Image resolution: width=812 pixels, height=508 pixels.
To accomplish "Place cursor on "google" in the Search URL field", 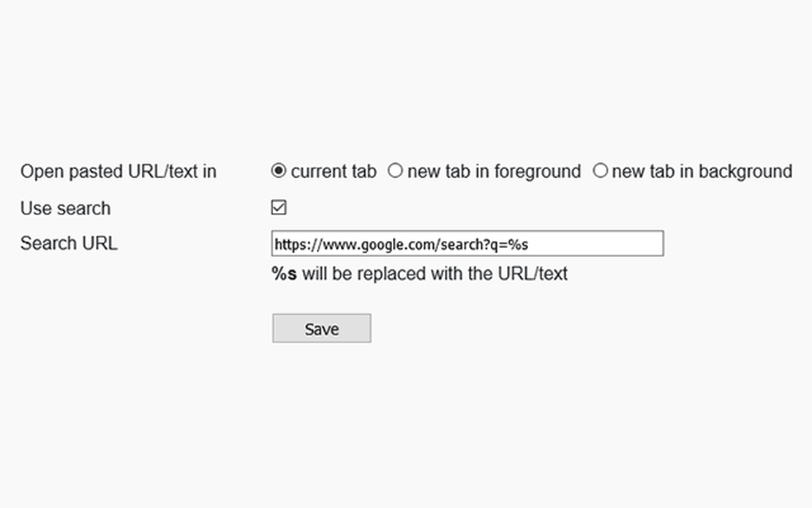I will [380, 244].
